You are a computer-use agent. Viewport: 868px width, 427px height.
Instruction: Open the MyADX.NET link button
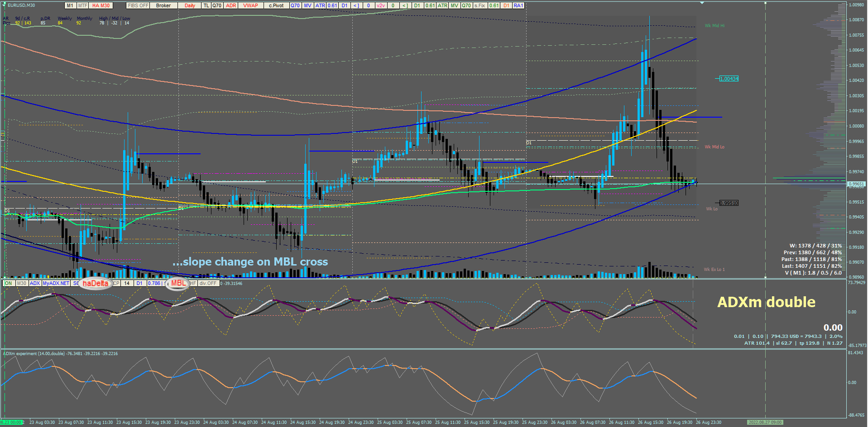click(56, 283)
